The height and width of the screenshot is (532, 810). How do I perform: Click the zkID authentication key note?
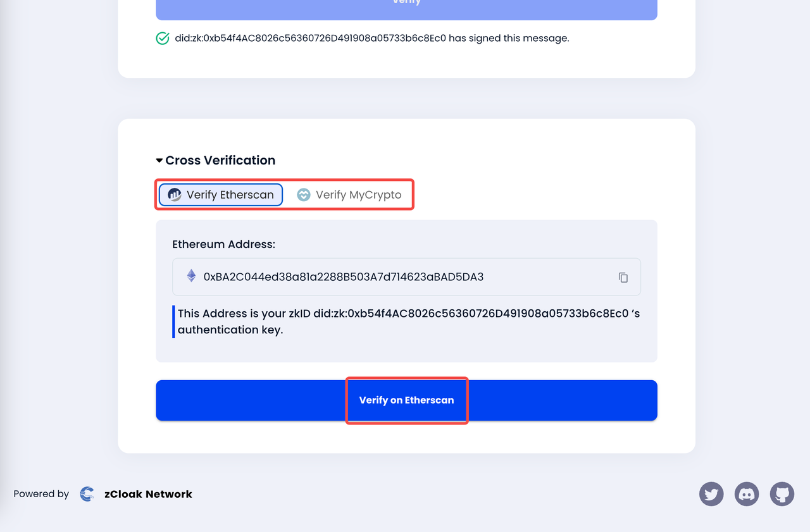click(x=408, y=321)
